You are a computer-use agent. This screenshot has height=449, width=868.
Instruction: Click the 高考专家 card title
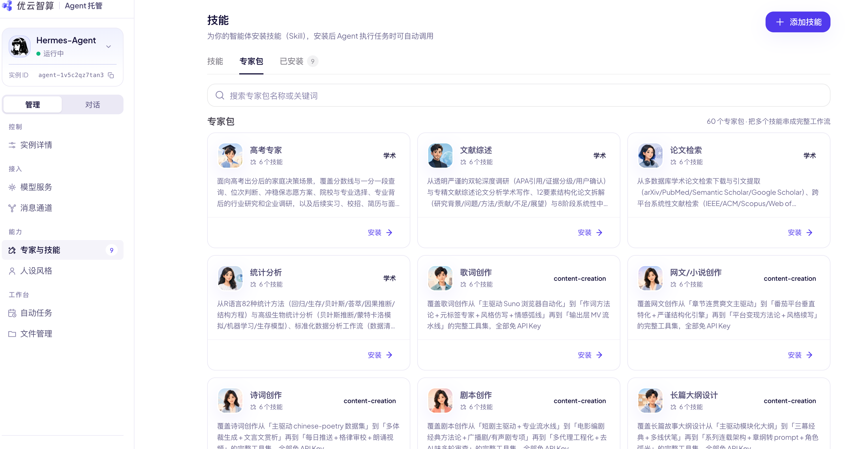[x=266, y=150]
